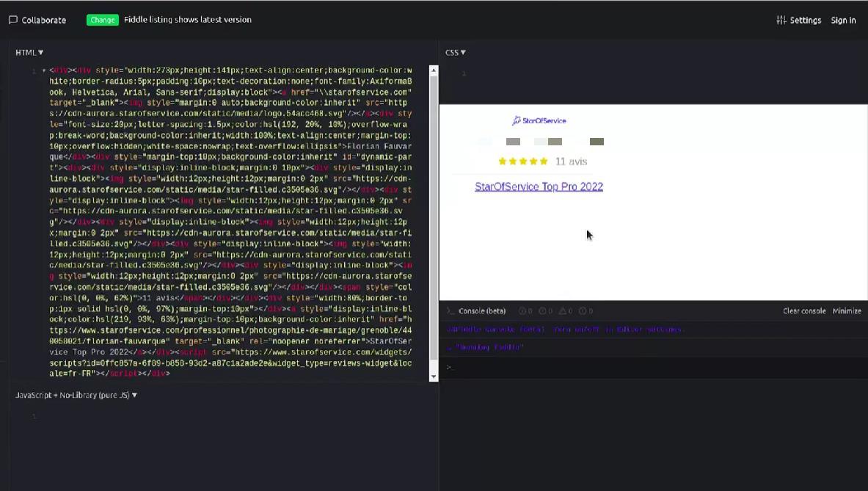
Task: Click the Collaborate chat bubble icon
Action: [13, 20]
